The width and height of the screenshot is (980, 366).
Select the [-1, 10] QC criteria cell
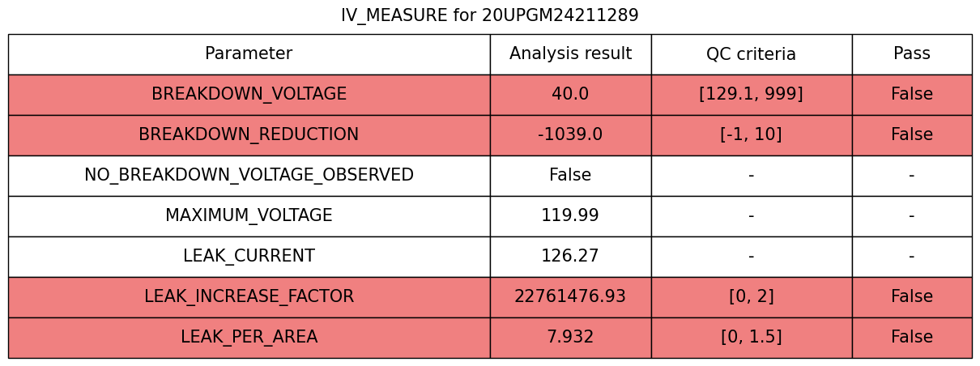click(x=751, y=135)
